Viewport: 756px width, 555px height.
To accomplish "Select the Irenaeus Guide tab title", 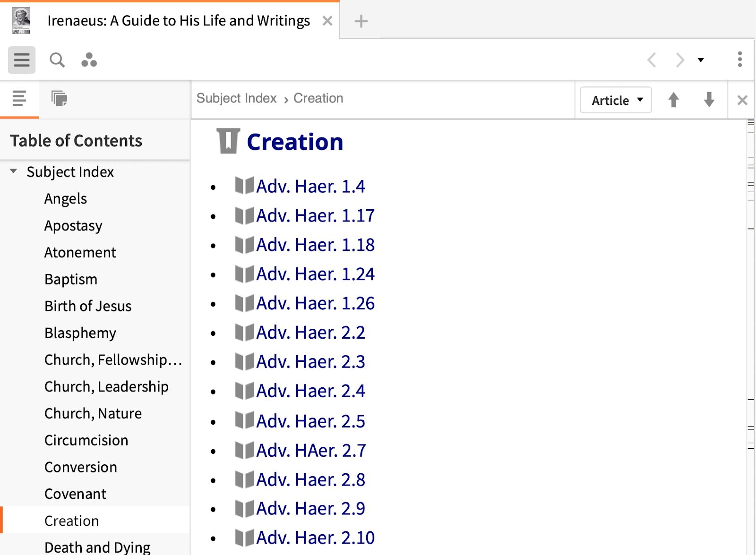I will [179, 21].
